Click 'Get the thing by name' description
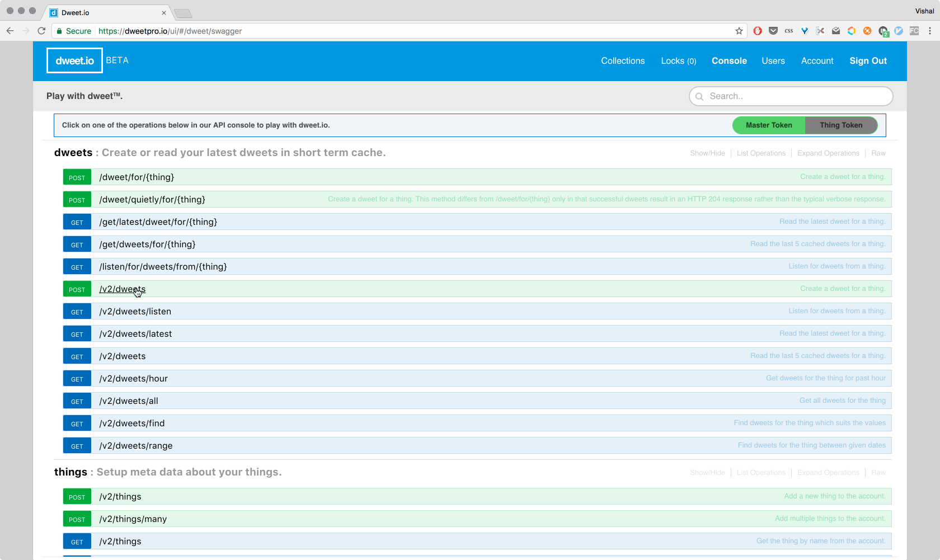 coord(821,541)
